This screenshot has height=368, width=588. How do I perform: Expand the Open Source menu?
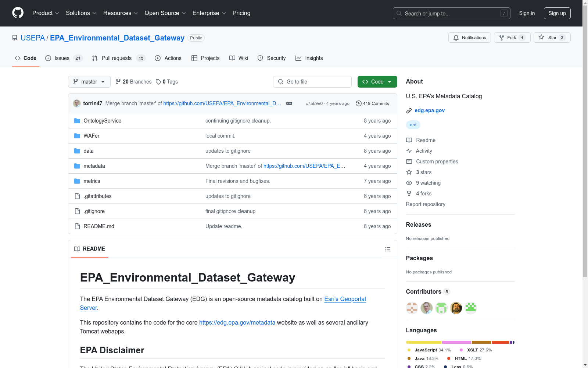pyautogui.click(x=165, y=13)
